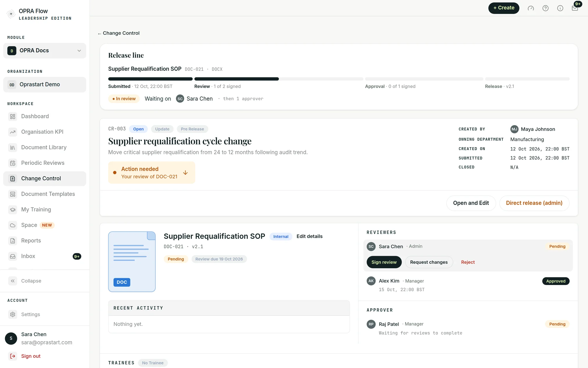Click Sign review button
Image resolution: width=588 pixels, height=368 pixels.
click(x=384, y=262)
